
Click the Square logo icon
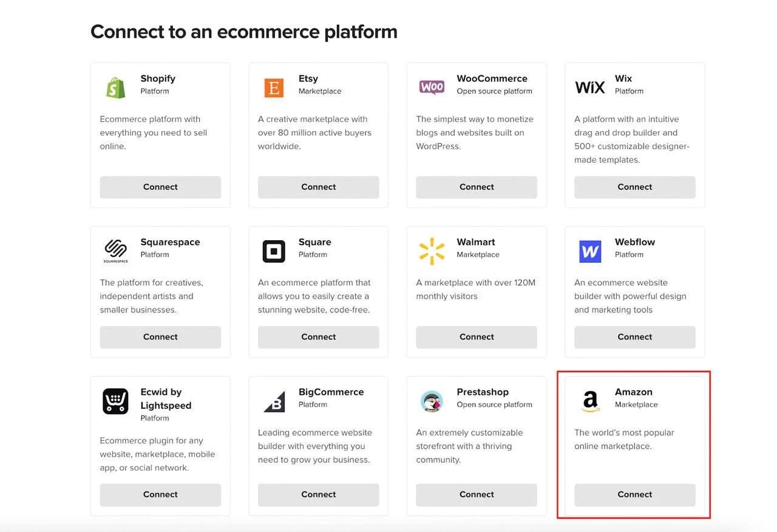pos(274,251)
